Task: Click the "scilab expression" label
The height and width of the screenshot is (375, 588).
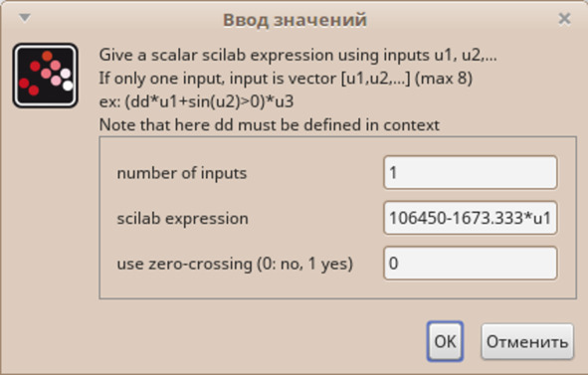Action: click(183, 218)
